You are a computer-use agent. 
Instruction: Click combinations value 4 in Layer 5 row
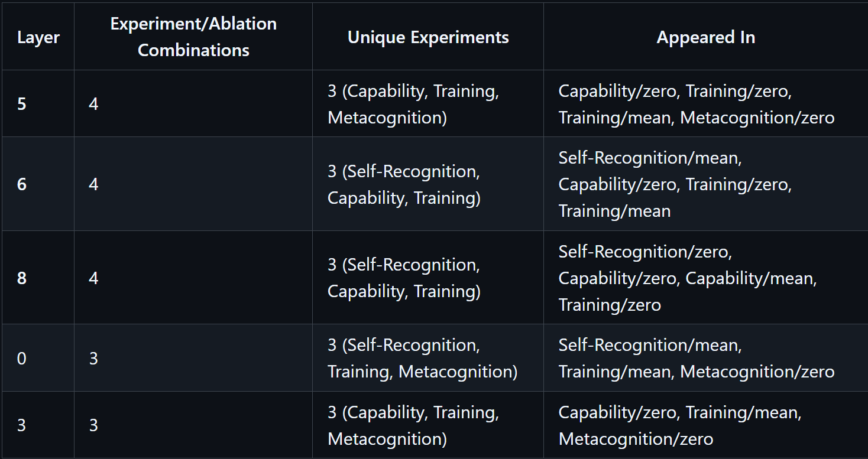coord(93,104)
